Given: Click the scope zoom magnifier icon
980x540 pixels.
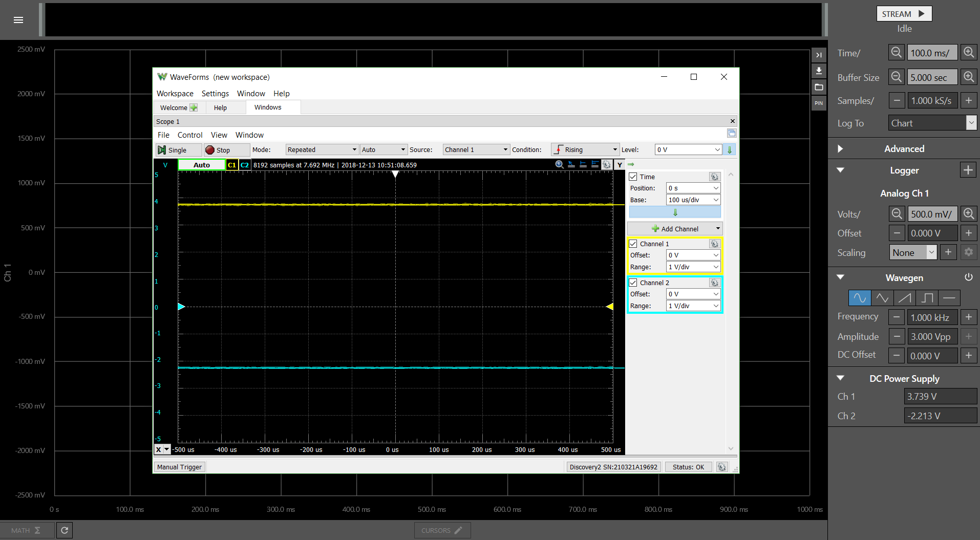Looking at the screenshot, I should [560, 164].
